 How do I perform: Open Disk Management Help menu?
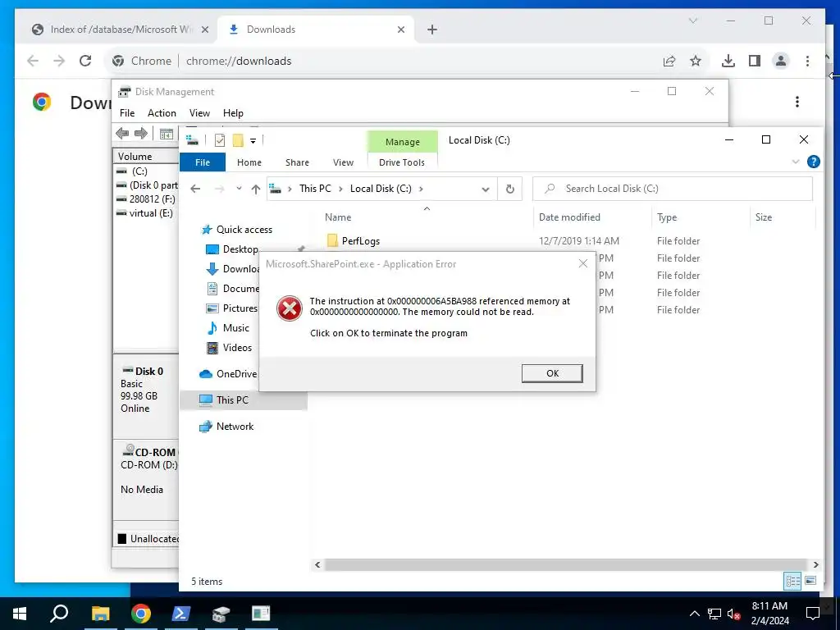[233, 113]
